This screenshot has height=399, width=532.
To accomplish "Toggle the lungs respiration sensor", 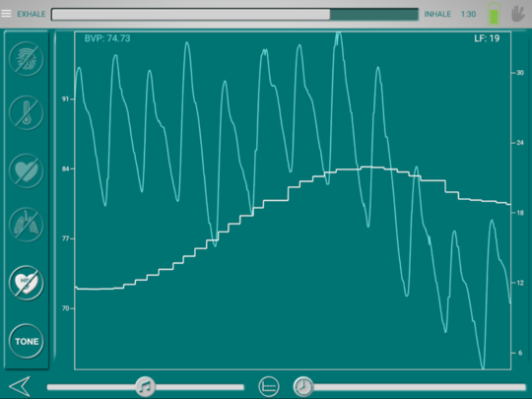I will pos(27,225).
